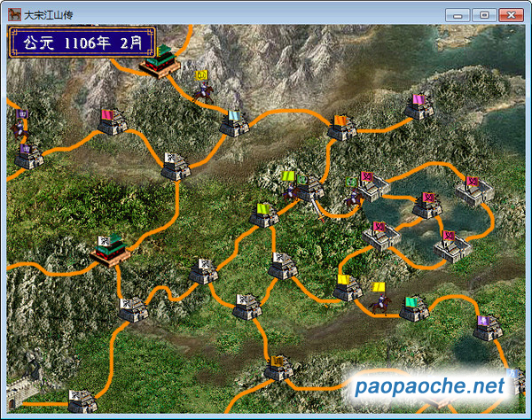This screenshot has height=420, width=532.
Task: Minimize the 大宋江山传 window
Action: tap(458, 15)
